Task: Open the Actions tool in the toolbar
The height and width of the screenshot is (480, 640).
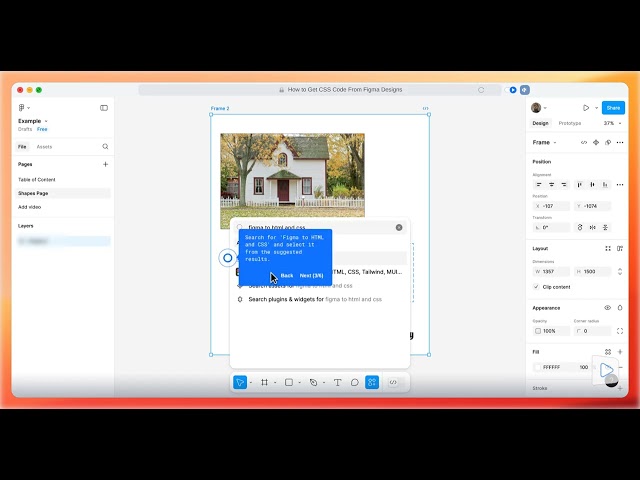Action: pyautogui.click(x=372, y=382)
